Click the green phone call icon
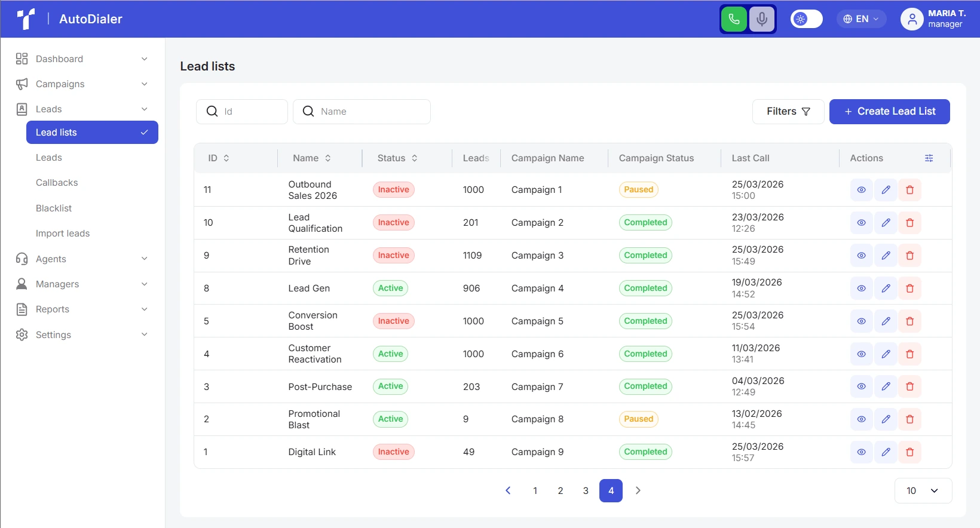This screenshot has height=528, width=980. pyautogui.click(x=734, y=19)
